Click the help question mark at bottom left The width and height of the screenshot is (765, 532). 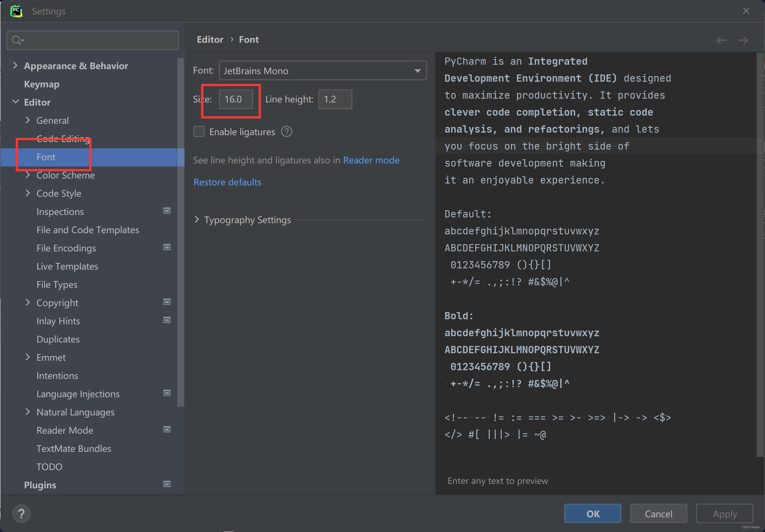click(x=21, y=513)
